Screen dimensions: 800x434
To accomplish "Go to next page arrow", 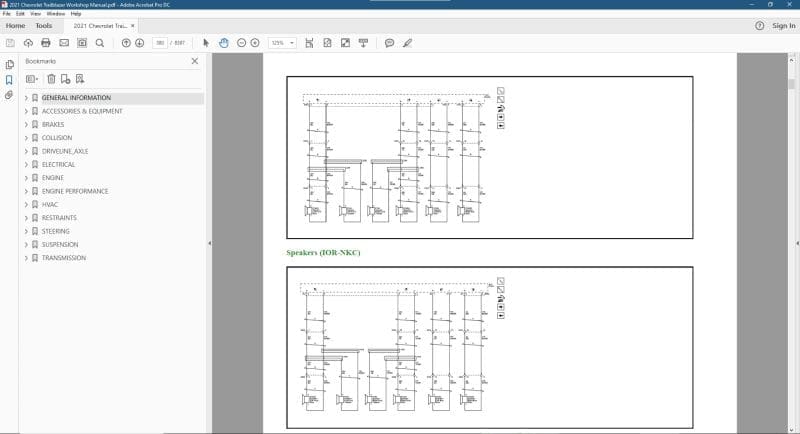I will click(139, 43).
